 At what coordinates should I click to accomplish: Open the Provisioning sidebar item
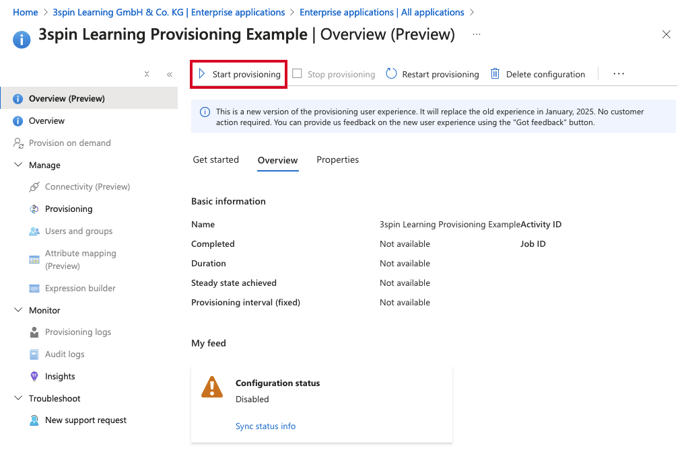pyautogui.click(x=69, y=209)
